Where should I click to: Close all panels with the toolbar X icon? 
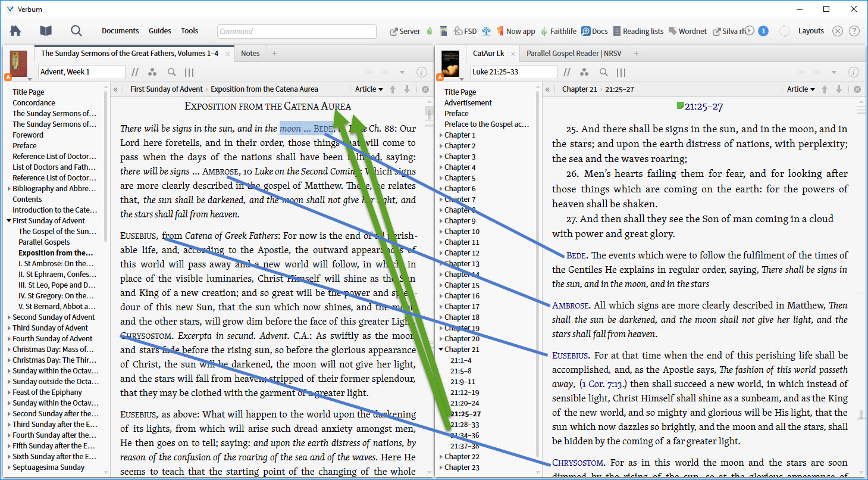pos(838,31)
